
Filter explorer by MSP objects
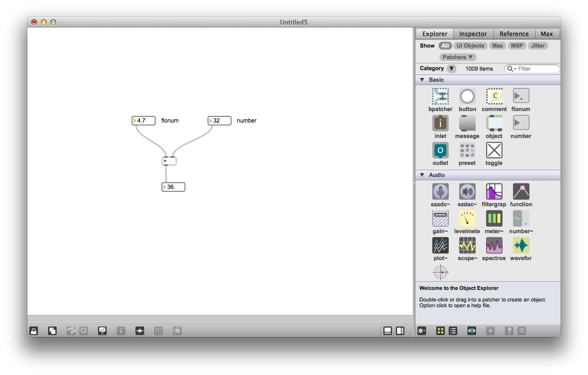point(517,46)
